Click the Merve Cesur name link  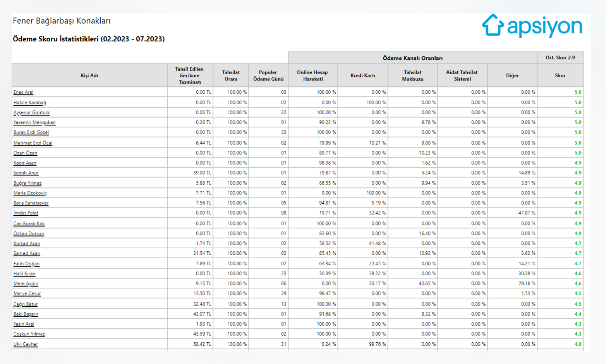[27, 294]
